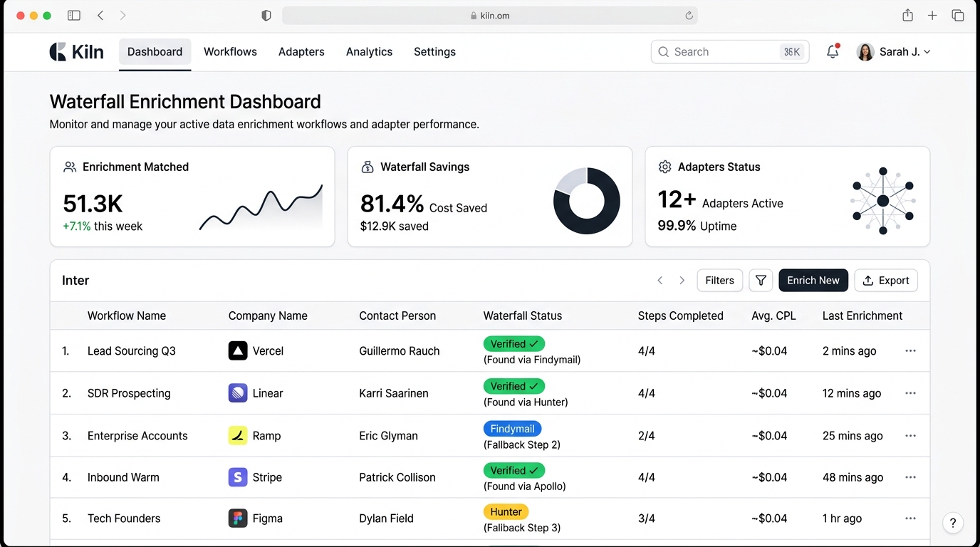Click the adapters network graph icon

pyautogui.click(x=883, y=201)
